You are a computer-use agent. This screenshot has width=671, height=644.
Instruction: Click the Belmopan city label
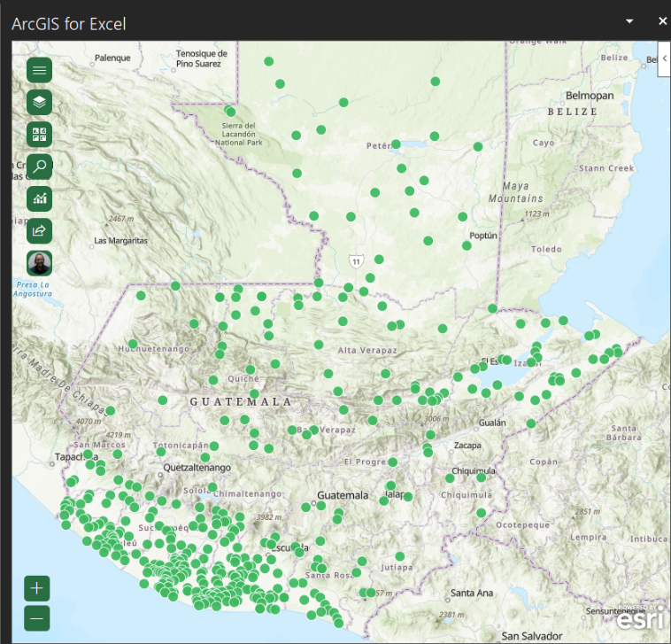(x=590, y=95)
